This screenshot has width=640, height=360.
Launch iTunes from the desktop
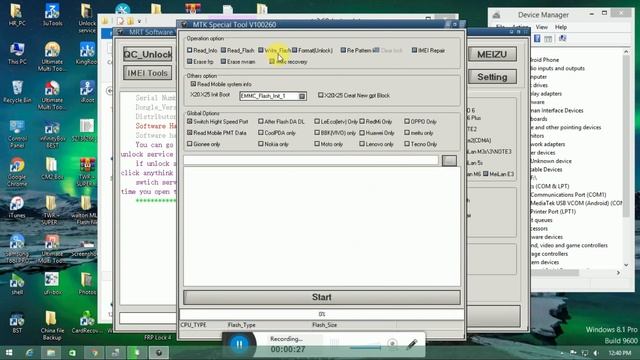tap(17, 207)
